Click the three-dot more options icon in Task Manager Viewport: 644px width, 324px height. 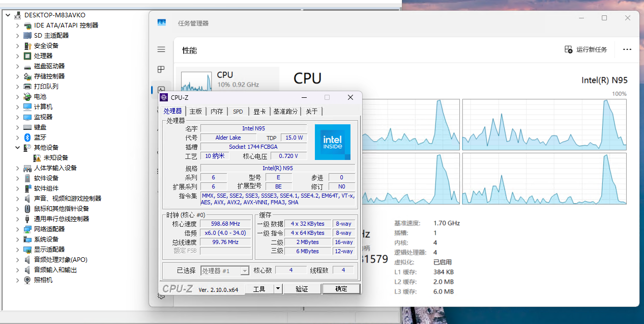point(627,49)
